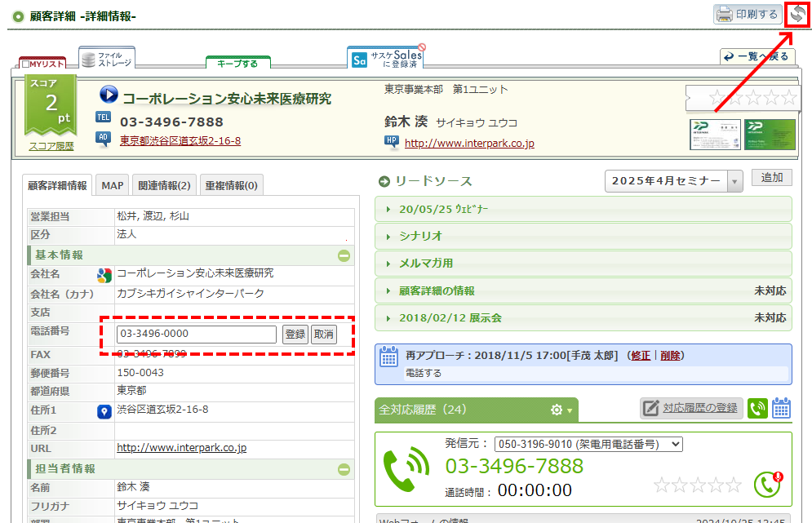812x523 pixels.
Task: Open the calendar icon beside 対応履歴の登録
Action: click(781, 408)
